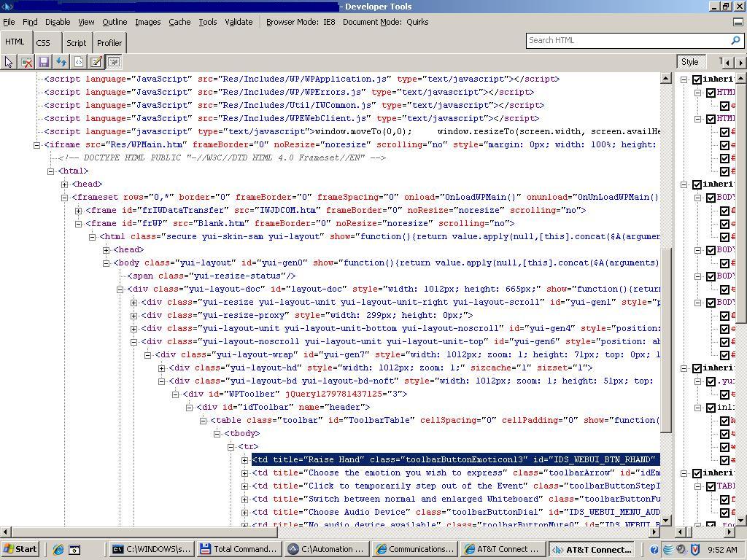Image resolution: width=747 pixels, height=560 pixels.
Task: Open the File menu
Action: pos(9,22)
